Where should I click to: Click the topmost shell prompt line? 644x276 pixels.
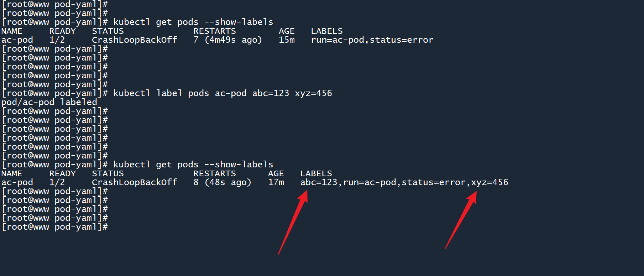[55, 4]
